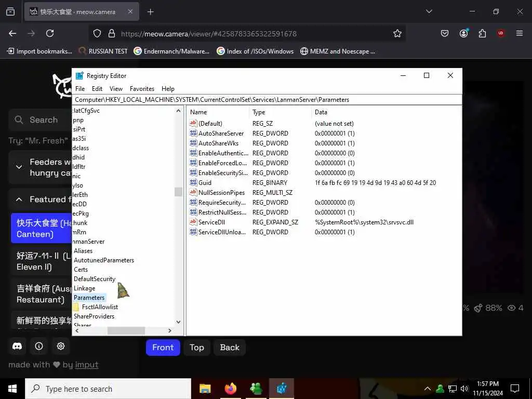
Task: Click the registry address path bar
Action: 267,100
